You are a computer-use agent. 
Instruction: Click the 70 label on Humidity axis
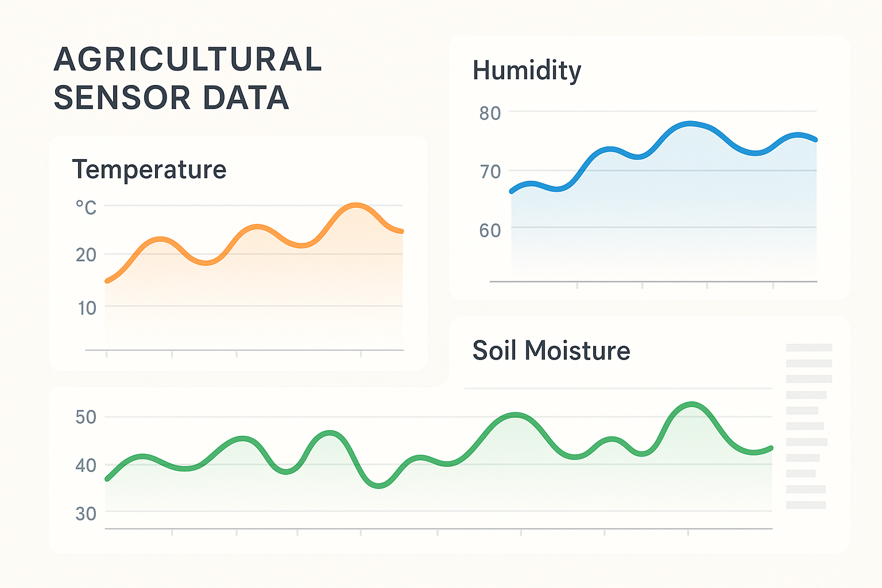click(x=490, y=172)
